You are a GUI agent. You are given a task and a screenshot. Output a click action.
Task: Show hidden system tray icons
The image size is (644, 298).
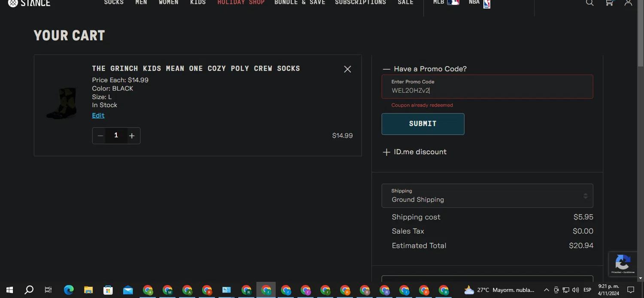pos(546,290)
